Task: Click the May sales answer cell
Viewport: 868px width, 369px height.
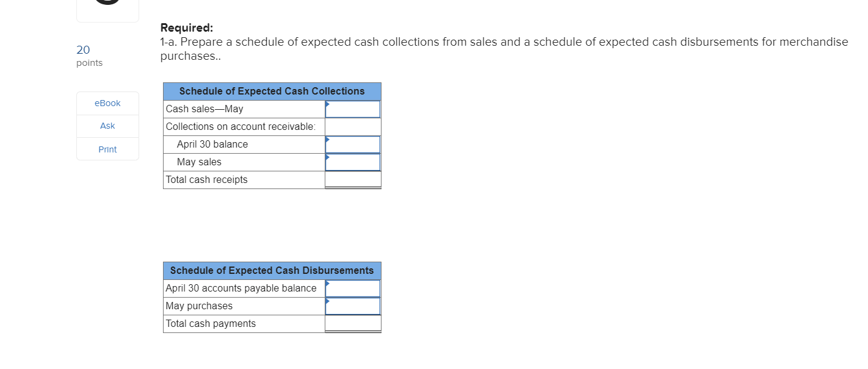Action: click(353, 162)
